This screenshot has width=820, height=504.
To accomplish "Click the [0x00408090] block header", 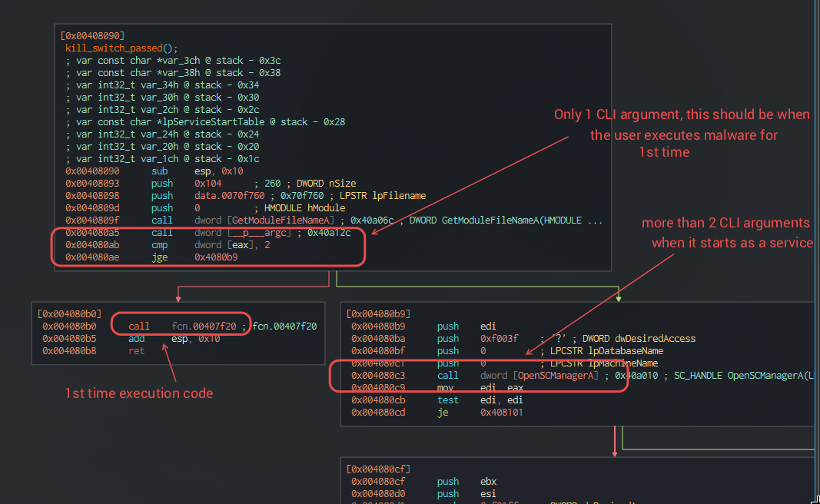I will [92, 35].
